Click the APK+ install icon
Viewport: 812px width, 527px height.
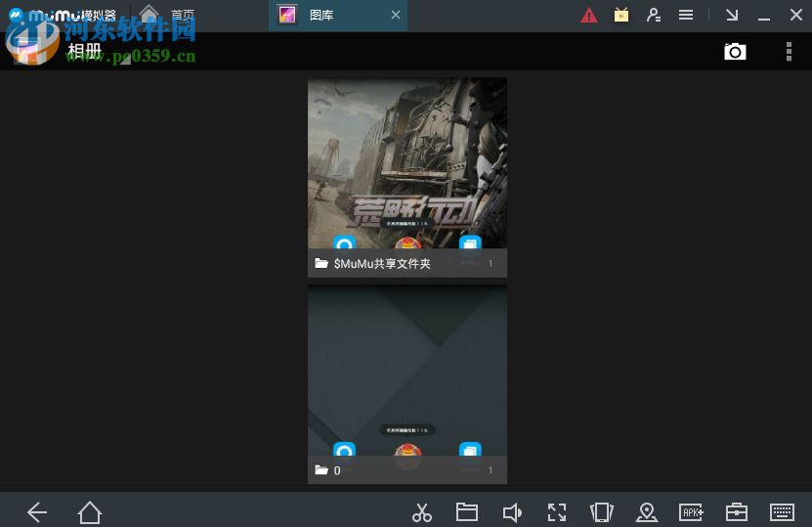pos(692,512)
